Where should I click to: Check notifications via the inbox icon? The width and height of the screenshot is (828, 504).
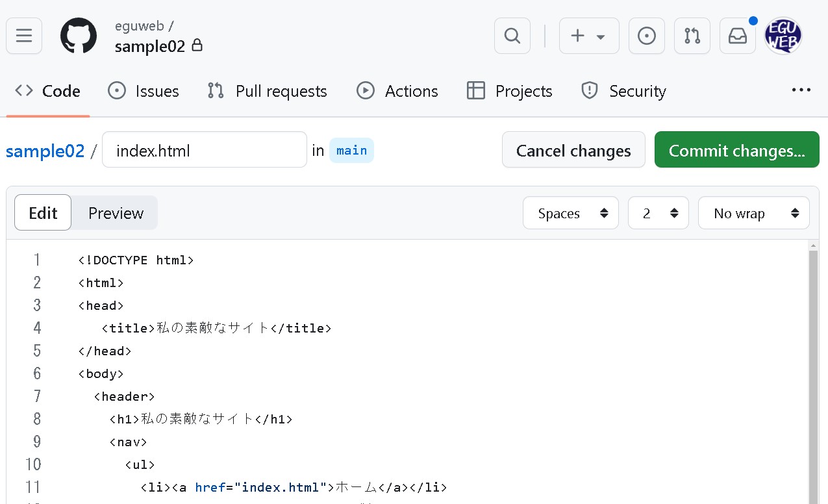tap(737, 36)
